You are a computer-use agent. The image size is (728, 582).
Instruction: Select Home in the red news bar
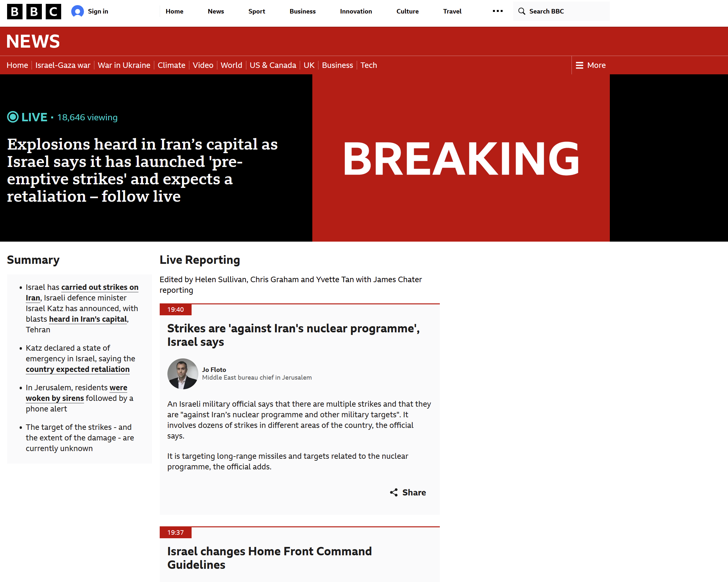17,65
